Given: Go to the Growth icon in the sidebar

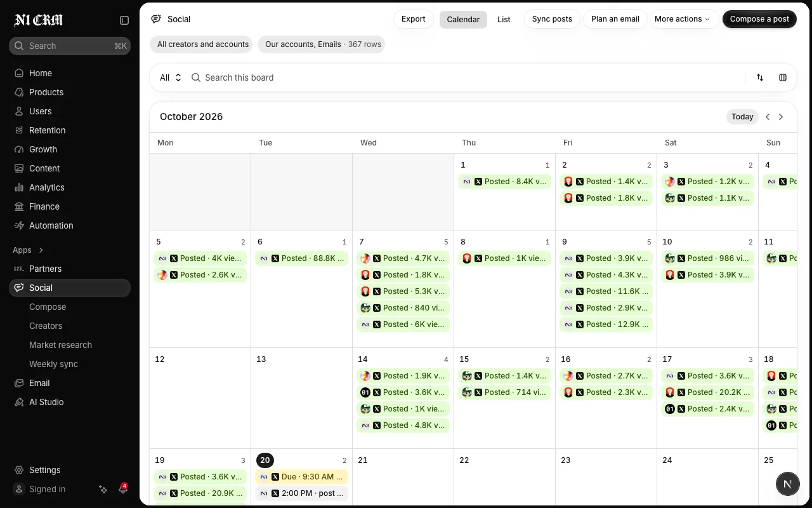Looking at the screenshot, I should (19, 149).
